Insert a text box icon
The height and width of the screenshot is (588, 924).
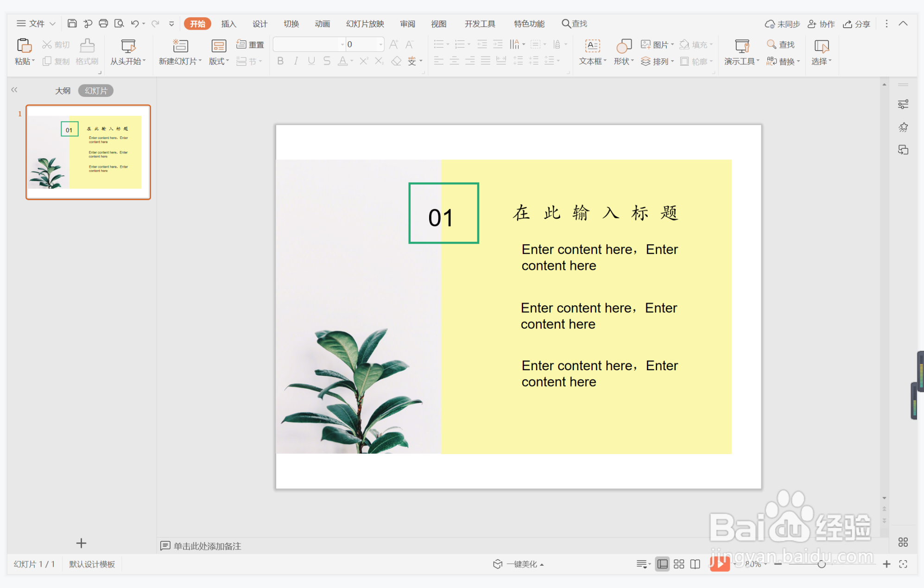[592, 46]
